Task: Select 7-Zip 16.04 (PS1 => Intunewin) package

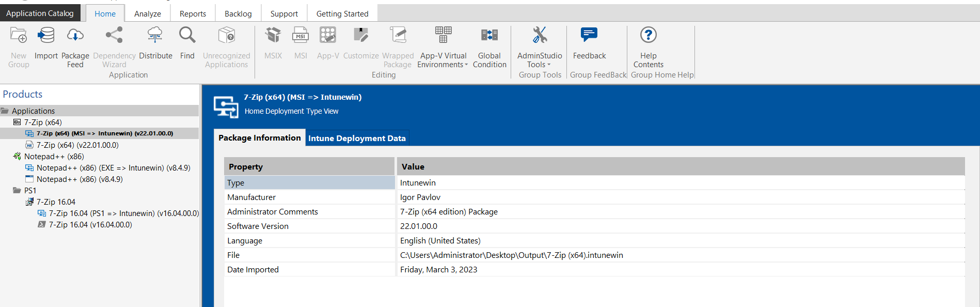Action: pyautogui.click(x=123, y=213)
